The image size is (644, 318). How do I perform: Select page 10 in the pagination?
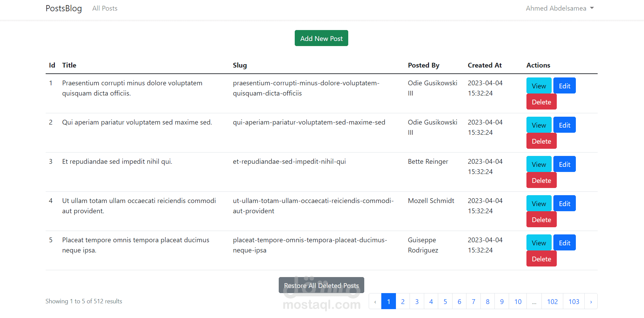click(518, 302)
